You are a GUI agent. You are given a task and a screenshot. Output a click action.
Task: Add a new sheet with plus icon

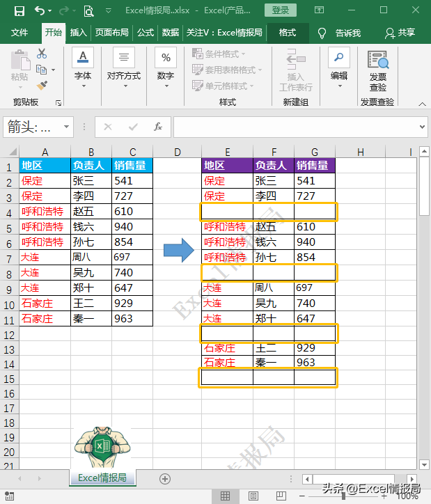tap(165, 478)
